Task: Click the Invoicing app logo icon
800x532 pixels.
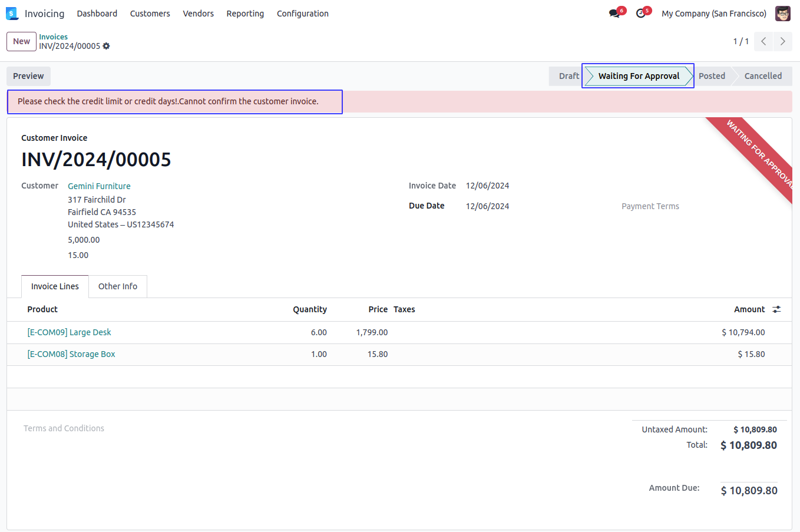Action: pyautogui.click(x=12, y=14)
